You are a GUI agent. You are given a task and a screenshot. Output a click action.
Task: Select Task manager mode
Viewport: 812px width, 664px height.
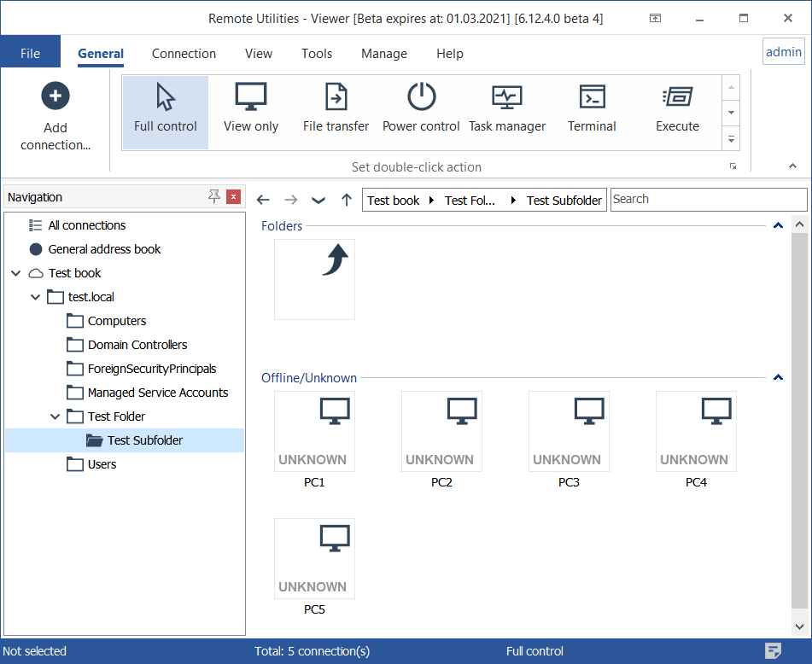coord(507,113)
